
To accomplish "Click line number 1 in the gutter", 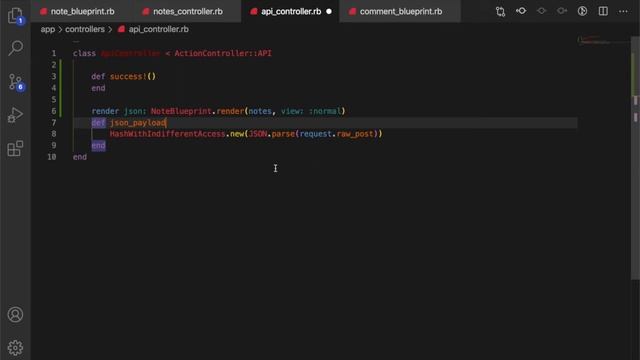I will click(x=54, y=53).
